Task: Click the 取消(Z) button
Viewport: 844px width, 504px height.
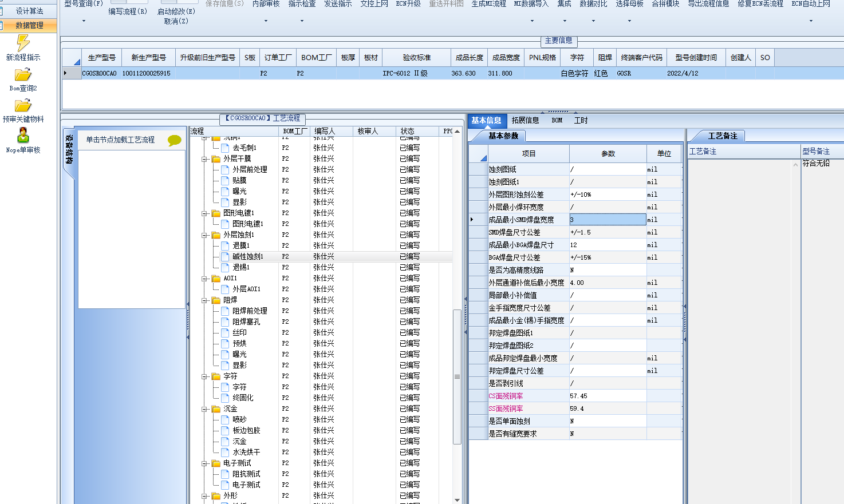Action: [x=176, y=21]
